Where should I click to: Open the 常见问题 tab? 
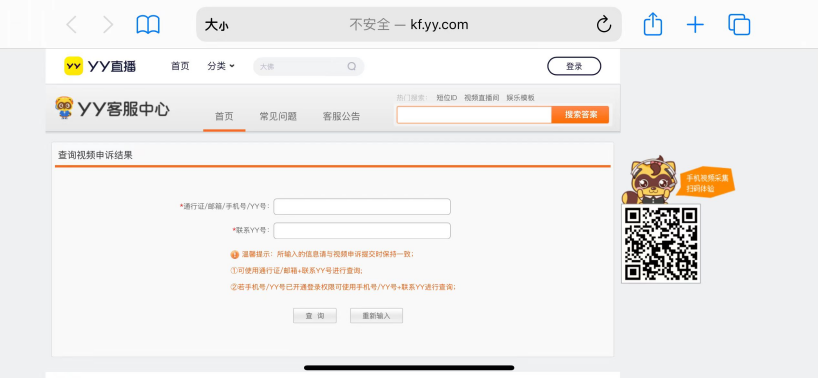[278, 116]
